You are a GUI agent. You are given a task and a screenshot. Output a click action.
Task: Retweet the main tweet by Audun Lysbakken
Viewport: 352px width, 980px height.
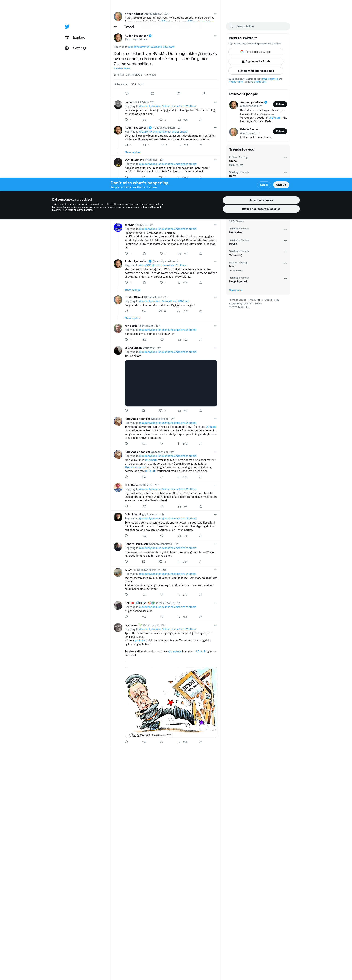point(152,94)
